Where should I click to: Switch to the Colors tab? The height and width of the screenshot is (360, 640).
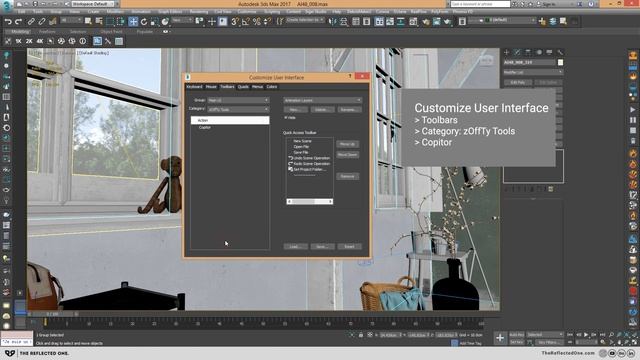pos(271,87)
